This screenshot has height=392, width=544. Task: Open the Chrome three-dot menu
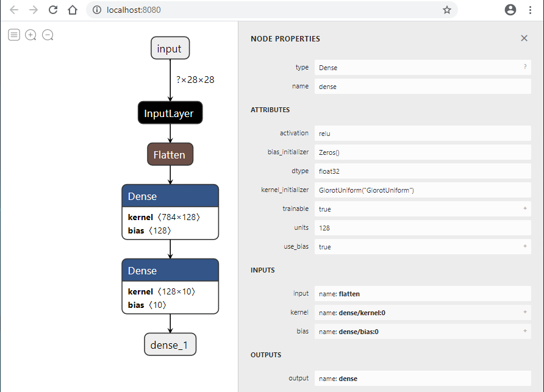pyautogui.click(x=530, y=10)
